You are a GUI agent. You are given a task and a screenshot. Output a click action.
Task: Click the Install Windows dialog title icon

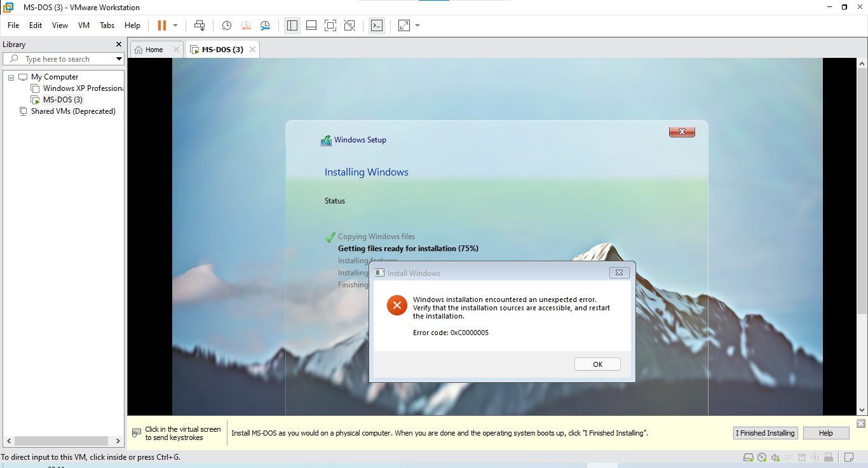coord(379,273)
